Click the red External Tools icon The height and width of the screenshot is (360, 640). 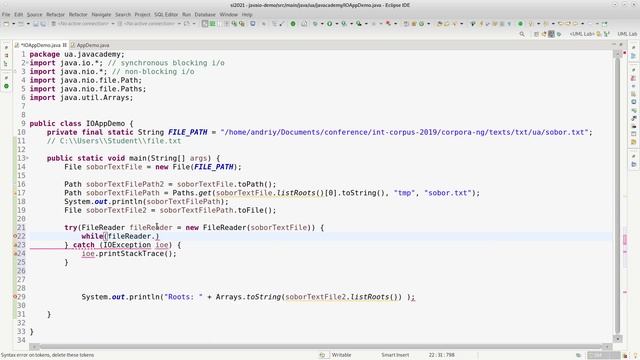(x=388, y=24)
